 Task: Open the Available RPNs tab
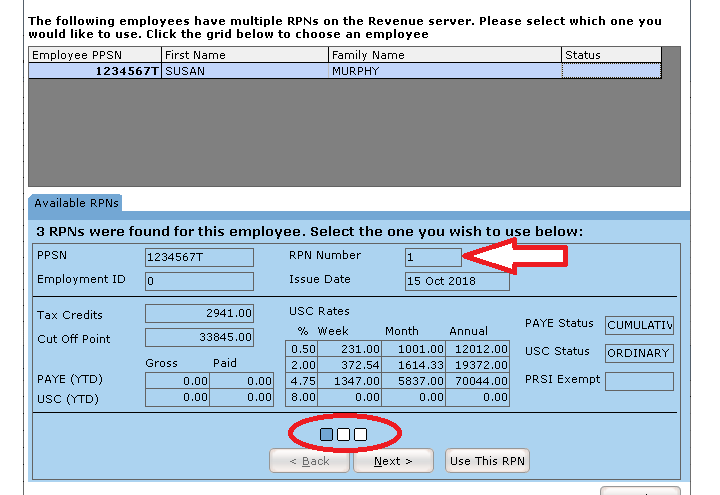point(76,203)
